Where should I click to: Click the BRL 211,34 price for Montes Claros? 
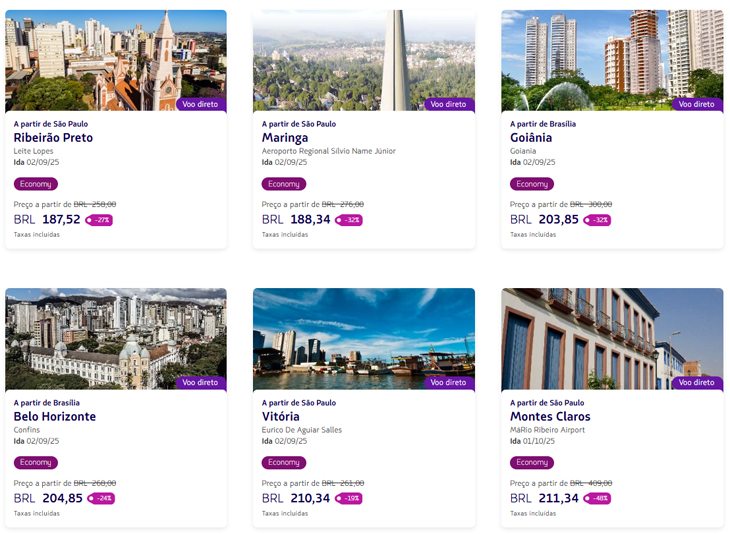544,498
